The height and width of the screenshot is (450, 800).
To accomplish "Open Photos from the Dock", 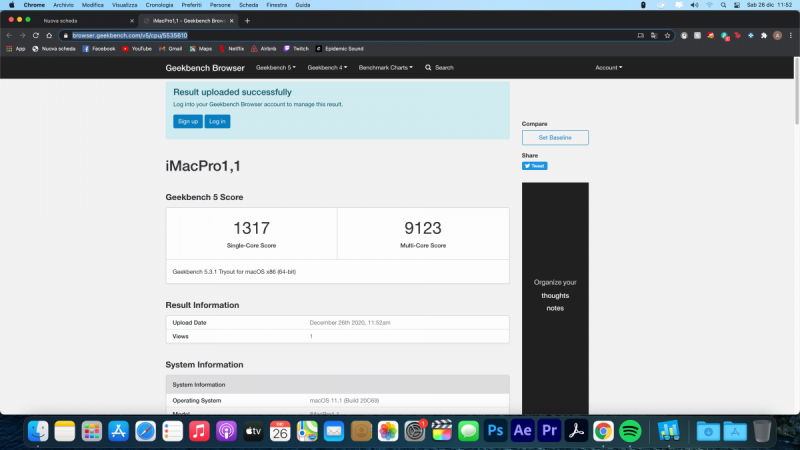I will pos(388,431).
